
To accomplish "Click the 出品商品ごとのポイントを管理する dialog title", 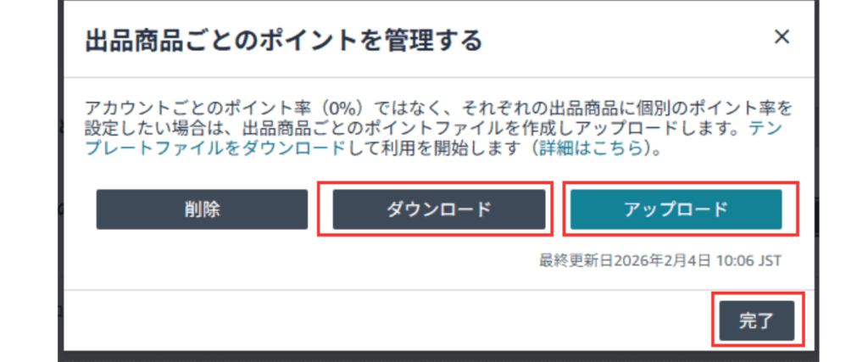I will [283, 40].
